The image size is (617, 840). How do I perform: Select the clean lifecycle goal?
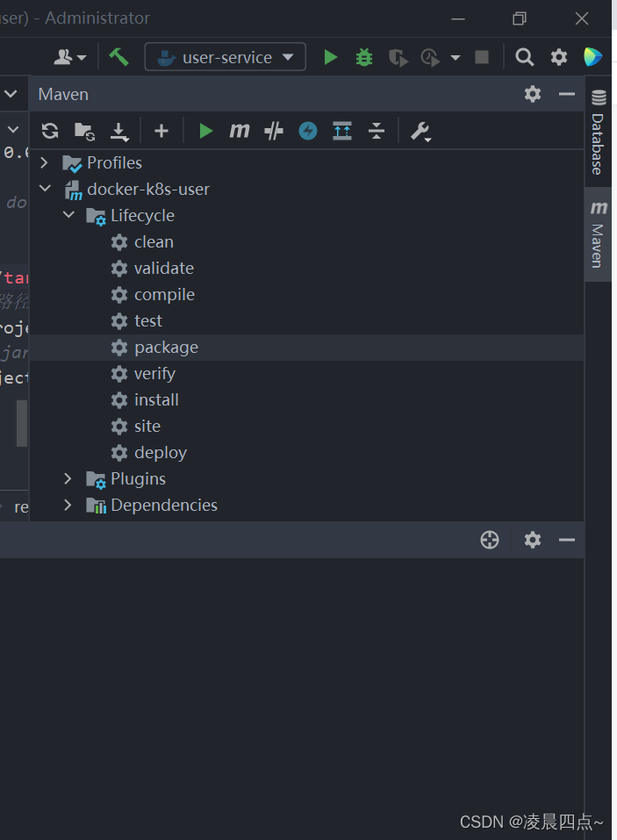[154, 242]
